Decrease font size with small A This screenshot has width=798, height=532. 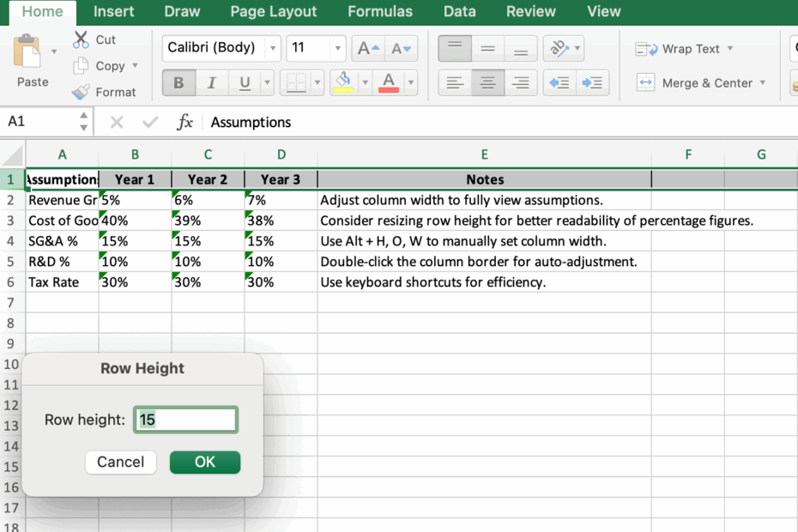401,48
